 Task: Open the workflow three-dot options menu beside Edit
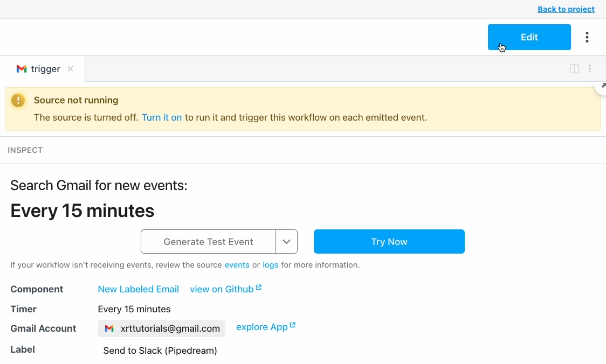point(587,37)
